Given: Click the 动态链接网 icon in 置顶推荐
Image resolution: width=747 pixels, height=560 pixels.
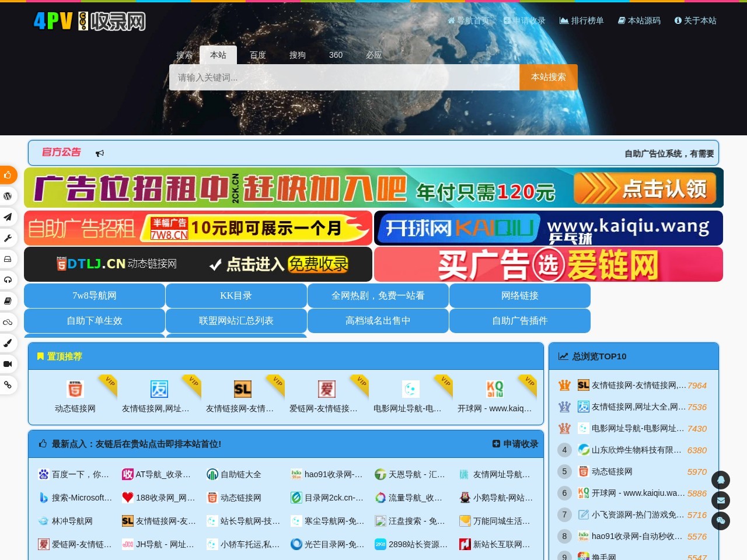Looking at the screenshot, I should pos(75,388).
